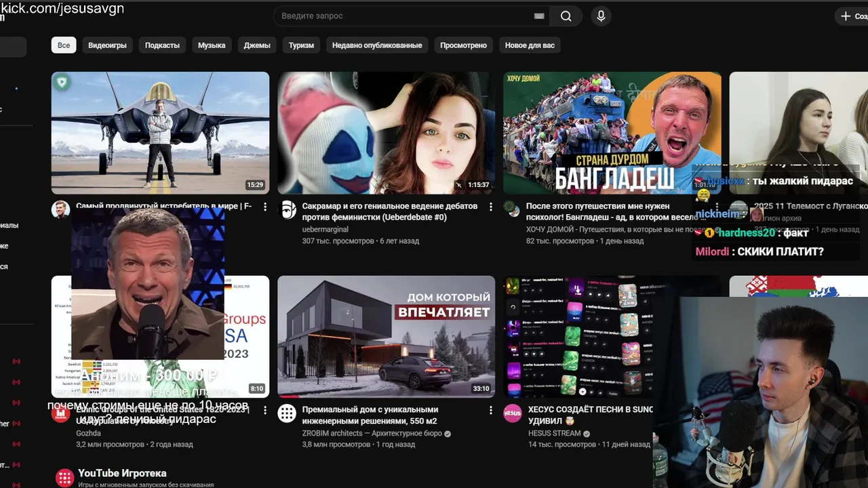Select the Туризм filter chip
The image size is (868, 488).
pos(301,45)
